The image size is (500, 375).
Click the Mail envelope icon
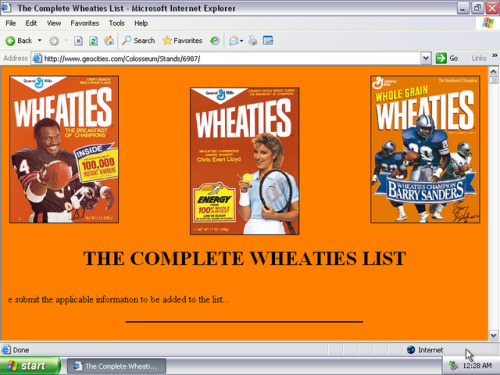(x=233, y=41)
